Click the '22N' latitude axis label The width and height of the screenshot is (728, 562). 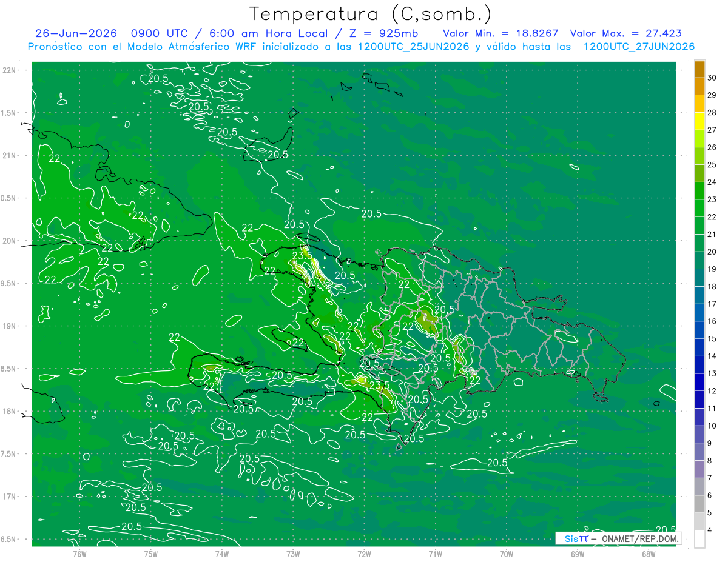coord(10,70)
